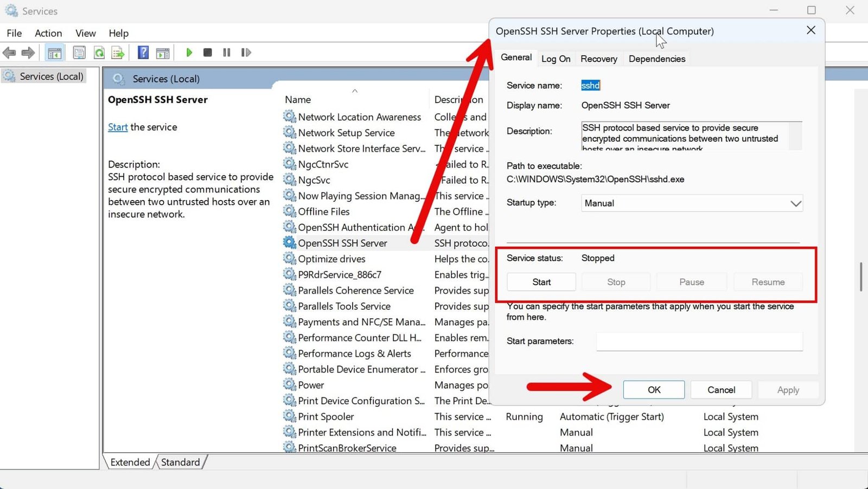Click the Start link for the service
868x489 pixels.
pyautogui.click(x=118, y=127)
